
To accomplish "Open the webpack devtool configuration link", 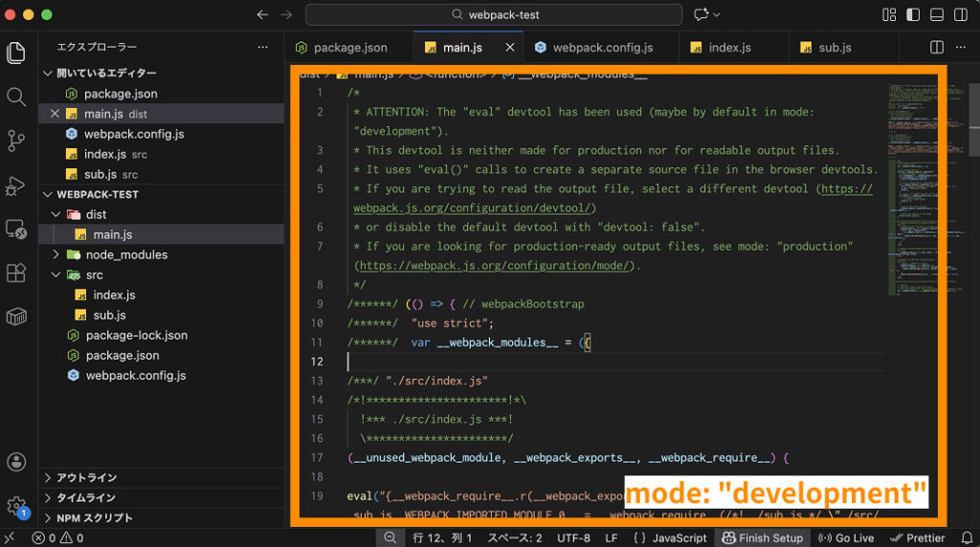I will [474, 208].
